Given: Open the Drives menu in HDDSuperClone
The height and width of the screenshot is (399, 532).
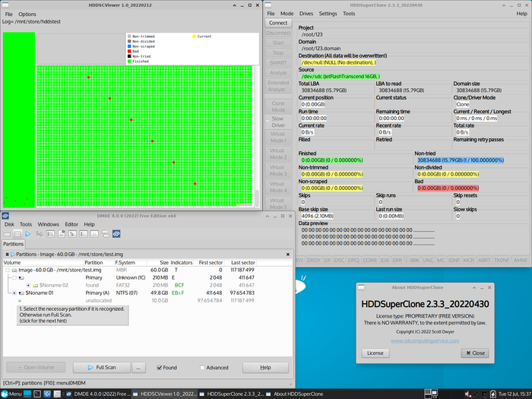Looking at the screenshot, I should [x=306, y=14].
